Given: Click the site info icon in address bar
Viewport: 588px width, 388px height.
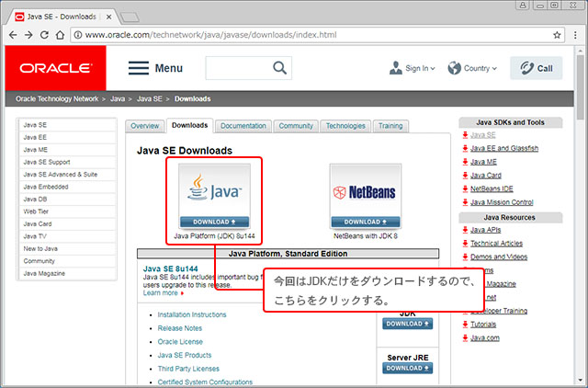Looking at the screenshot, I should tap(77, 35).
